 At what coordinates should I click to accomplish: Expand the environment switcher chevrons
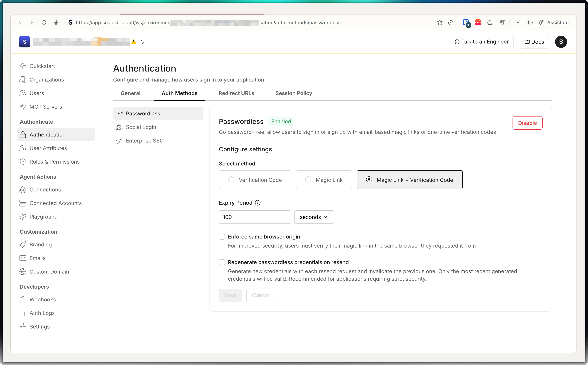pos(142,42)
